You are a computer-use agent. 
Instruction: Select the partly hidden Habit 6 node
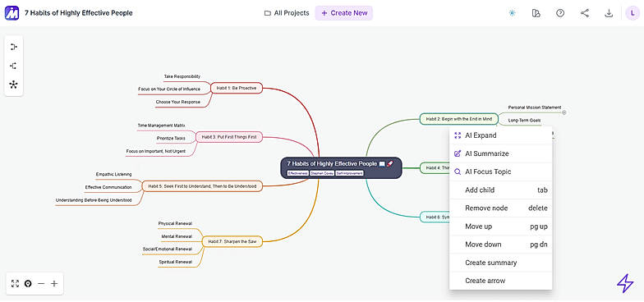[435, 217]
